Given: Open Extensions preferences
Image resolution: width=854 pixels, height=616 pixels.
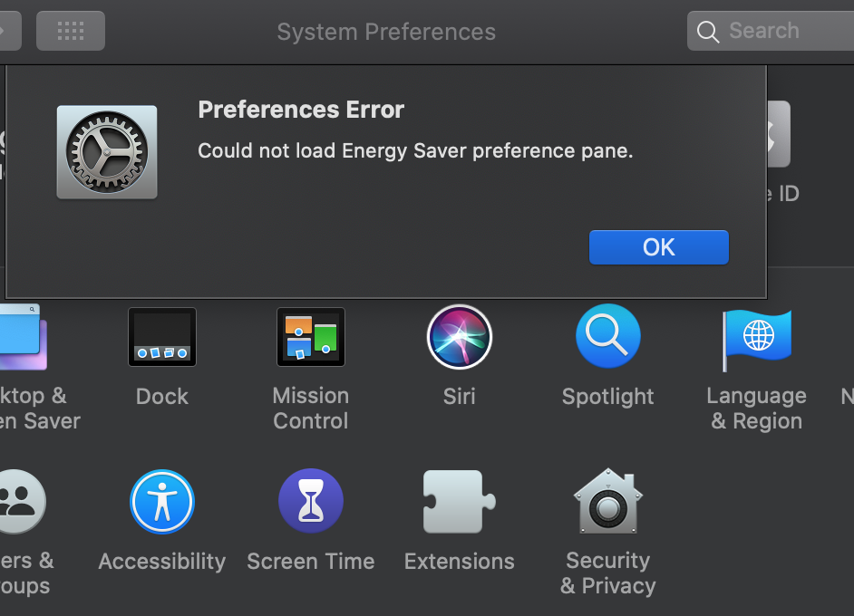Looking at the screenshot, I should click(459, 501).
